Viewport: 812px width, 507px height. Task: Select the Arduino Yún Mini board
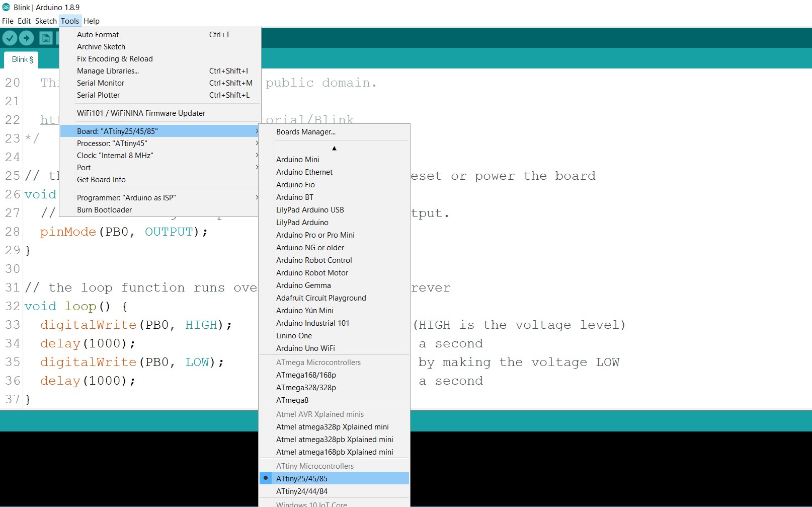tap(334, 311)
